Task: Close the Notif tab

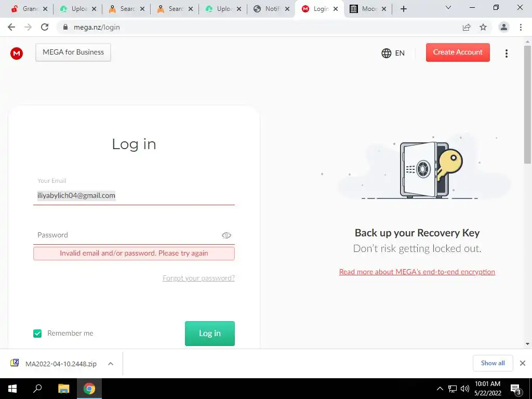Action: [287, 9]
